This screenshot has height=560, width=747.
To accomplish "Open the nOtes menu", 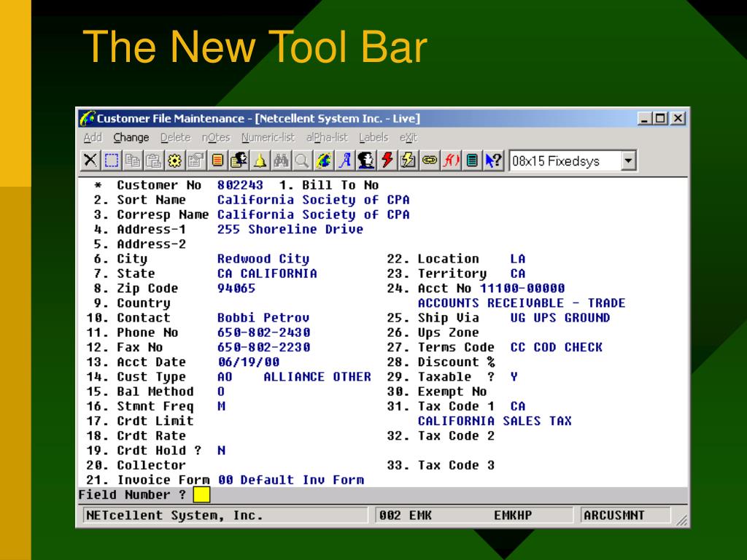I will tap(216, 138).
